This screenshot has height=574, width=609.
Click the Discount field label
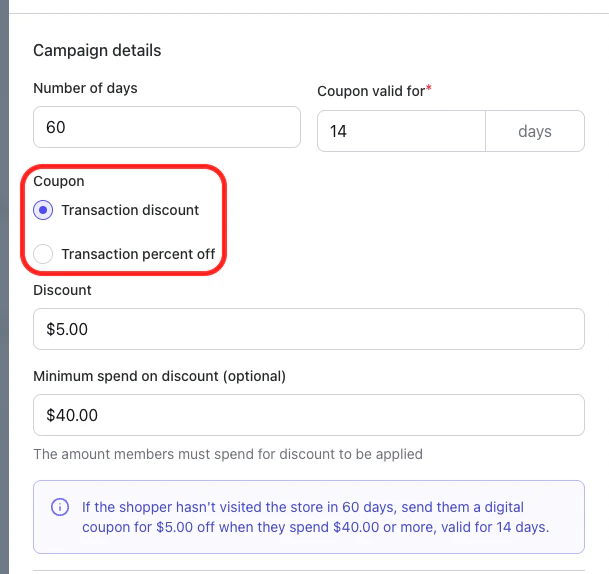62,290
